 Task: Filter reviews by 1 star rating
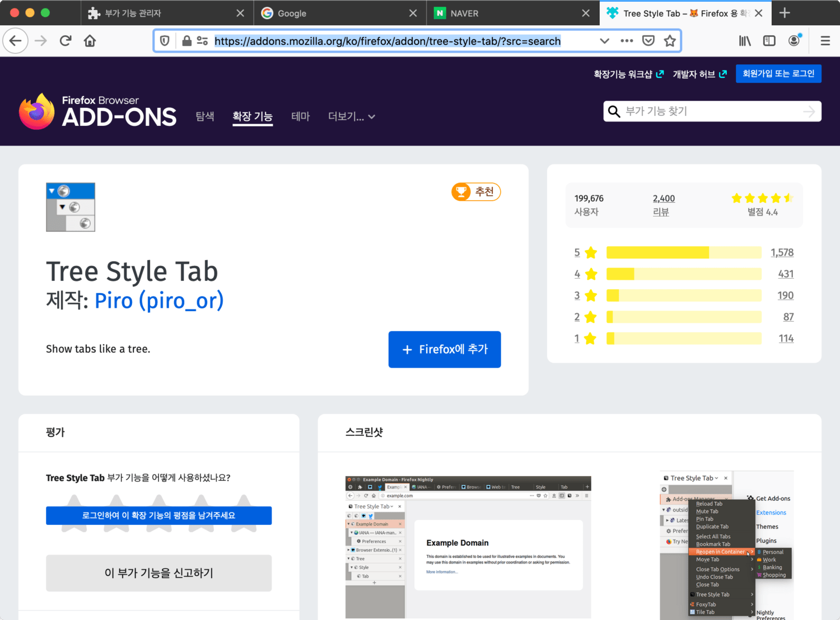pos(585,339)
